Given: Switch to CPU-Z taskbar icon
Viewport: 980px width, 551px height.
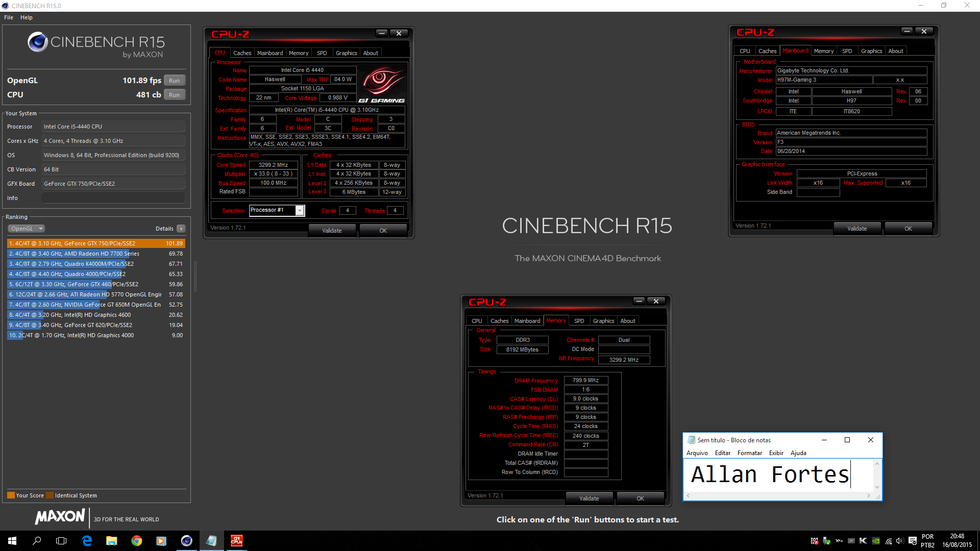Looking at the screenshot, I should [x=236, y=541].
